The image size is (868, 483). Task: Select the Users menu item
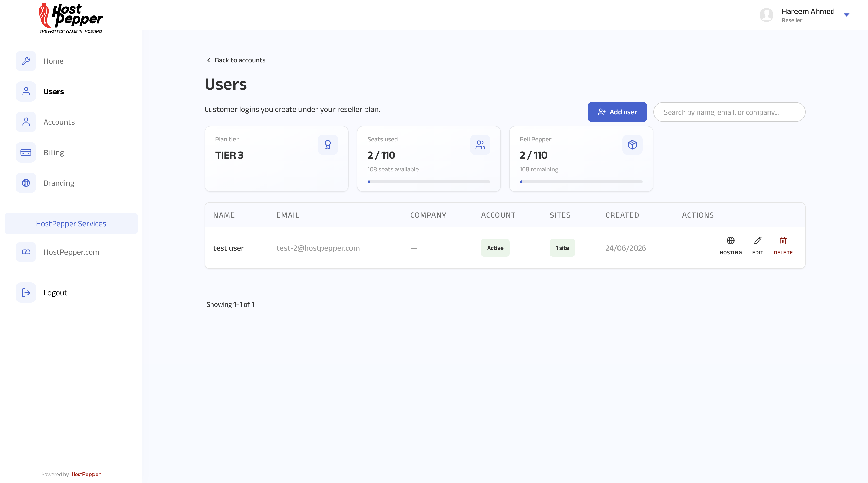(54, 92)
